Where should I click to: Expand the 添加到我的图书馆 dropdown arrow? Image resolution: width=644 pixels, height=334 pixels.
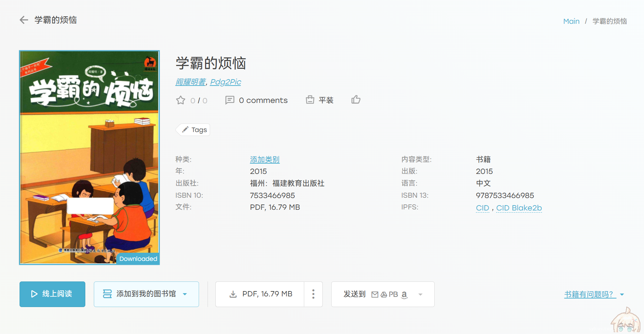point(184,294)
